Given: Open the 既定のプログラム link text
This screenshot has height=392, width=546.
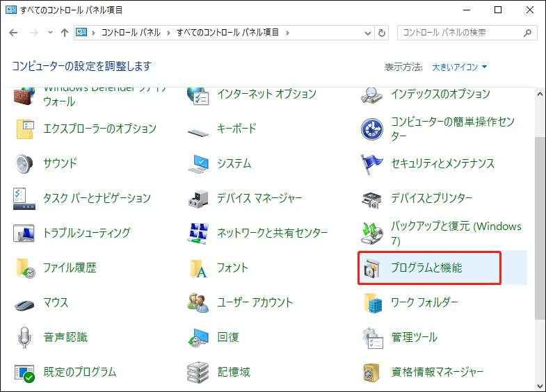Looking at the screenshot, I should tap(80, 372).
